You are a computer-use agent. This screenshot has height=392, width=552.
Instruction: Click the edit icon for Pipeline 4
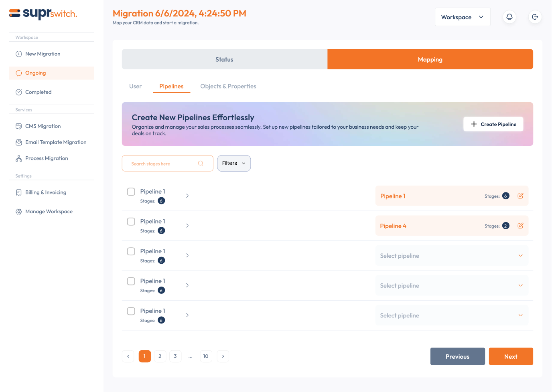tap(520, 226)
